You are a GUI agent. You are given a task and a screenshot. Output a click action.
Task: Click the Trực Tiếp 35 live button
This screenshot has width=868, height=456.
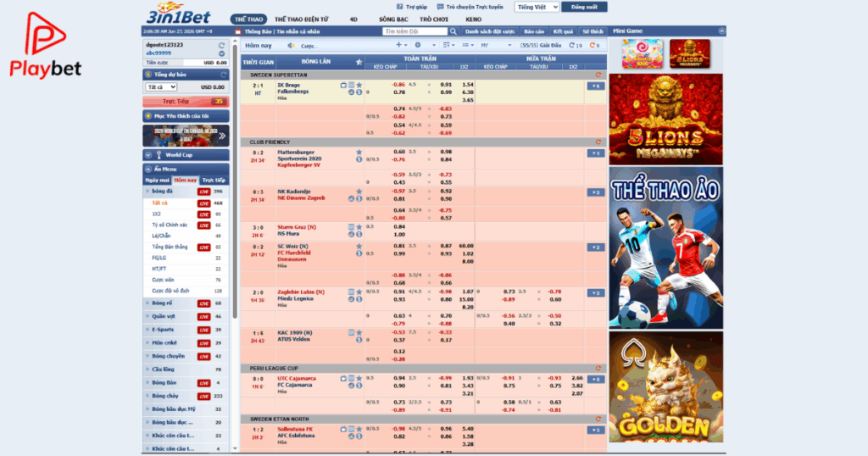coord(186,102)
